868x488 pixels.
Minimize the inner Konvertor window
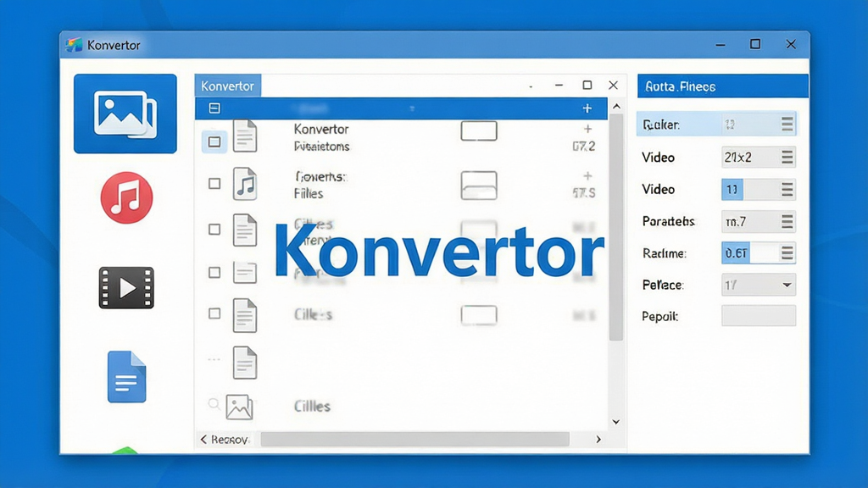point(559,86)
